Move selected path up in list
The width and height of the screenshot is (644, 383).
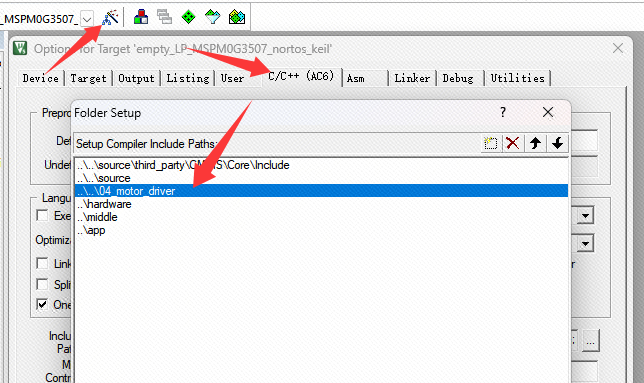pos(535,143)
